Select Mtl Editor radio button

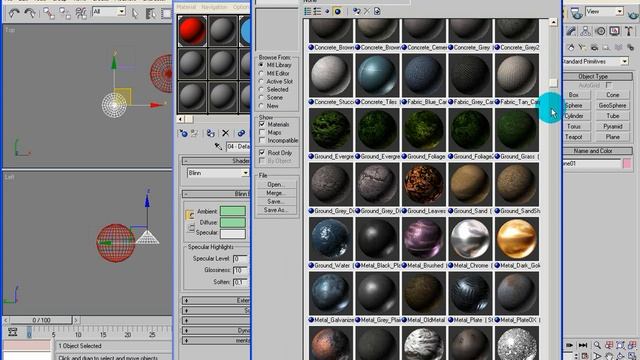[x=261, y=73]
